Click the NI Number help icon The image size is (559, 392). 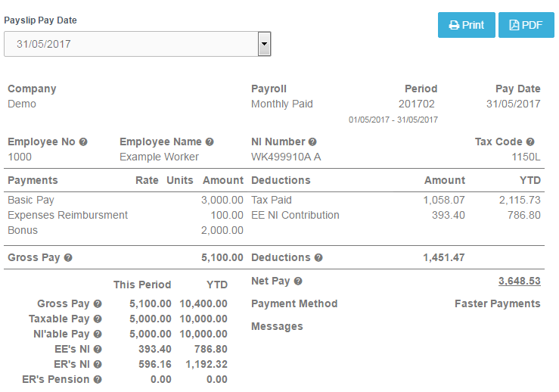coord(312,142)
